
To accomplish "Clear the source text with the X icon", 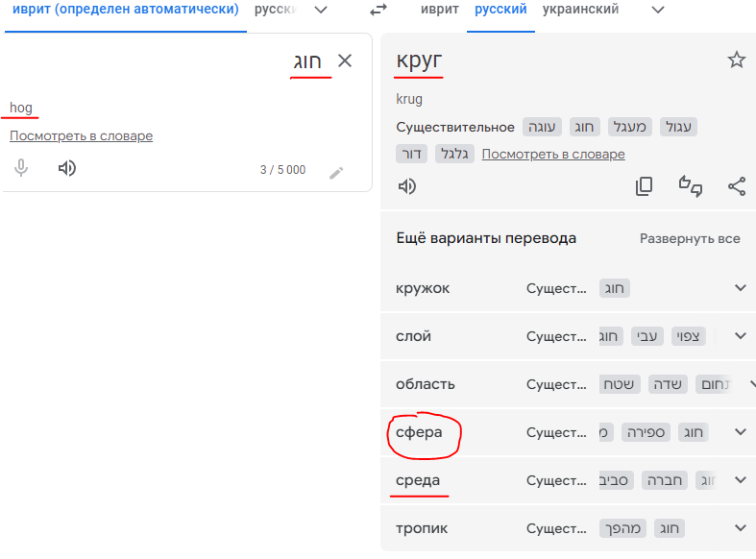I will pos(345,61).
